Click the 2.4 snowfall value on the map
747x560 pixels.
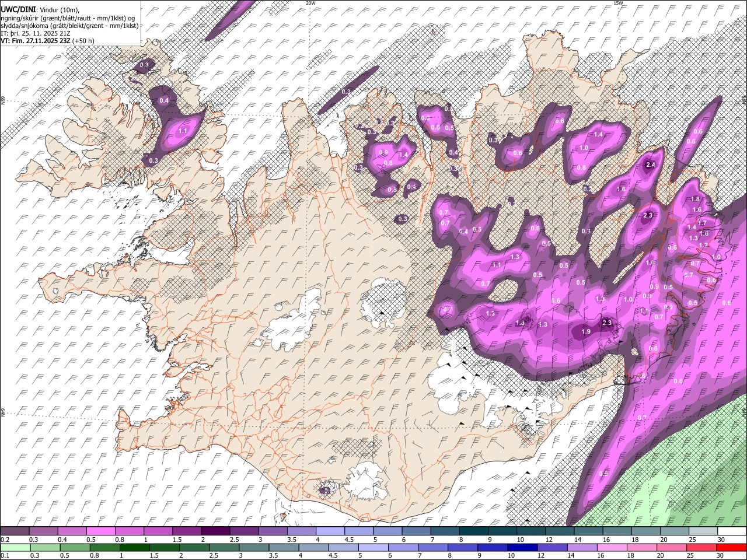point(651,165)
